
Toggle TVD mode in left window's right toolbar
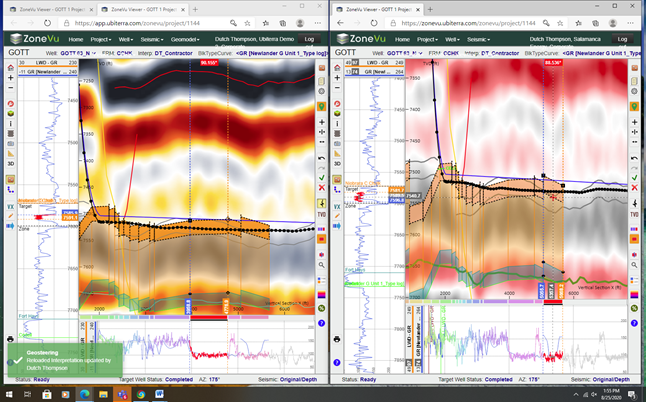coord(321,215)
